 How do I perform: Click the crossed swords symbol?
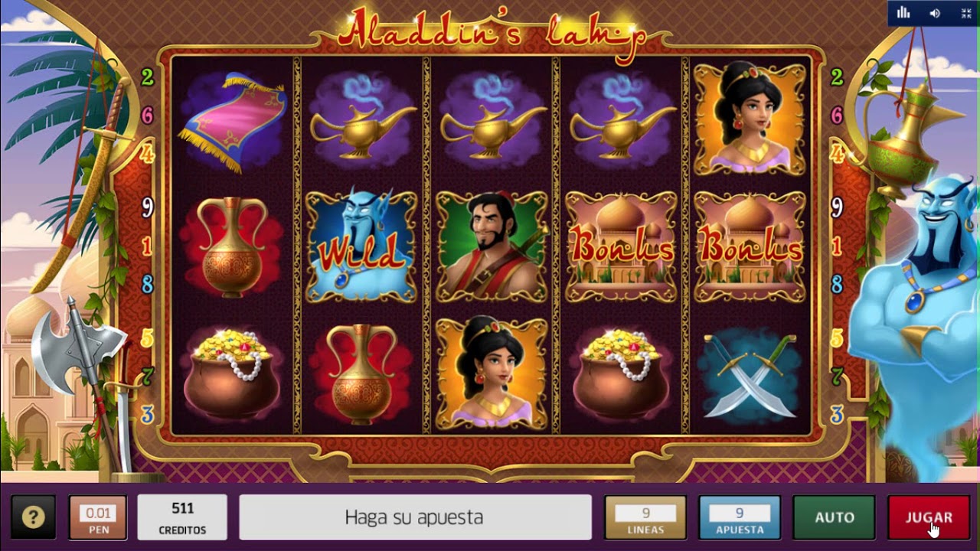750,374
